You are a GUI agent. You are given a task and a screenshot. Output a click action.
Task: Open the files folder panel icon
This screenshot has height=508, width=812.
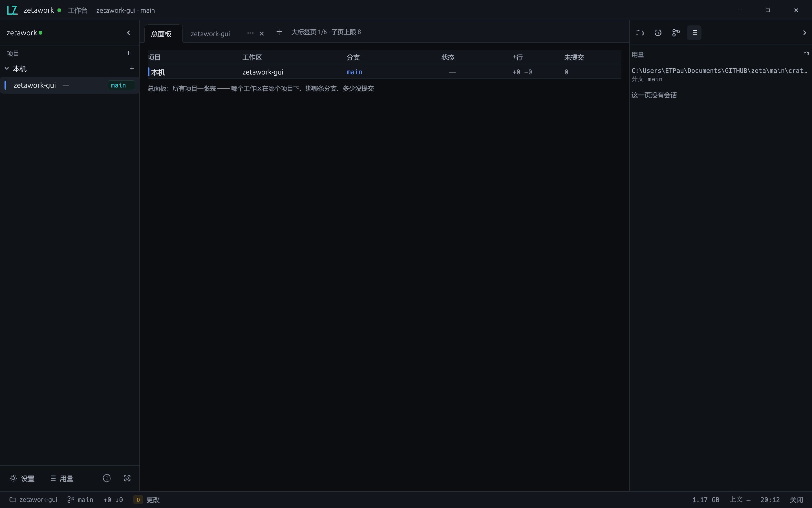[x=640, y=32]
